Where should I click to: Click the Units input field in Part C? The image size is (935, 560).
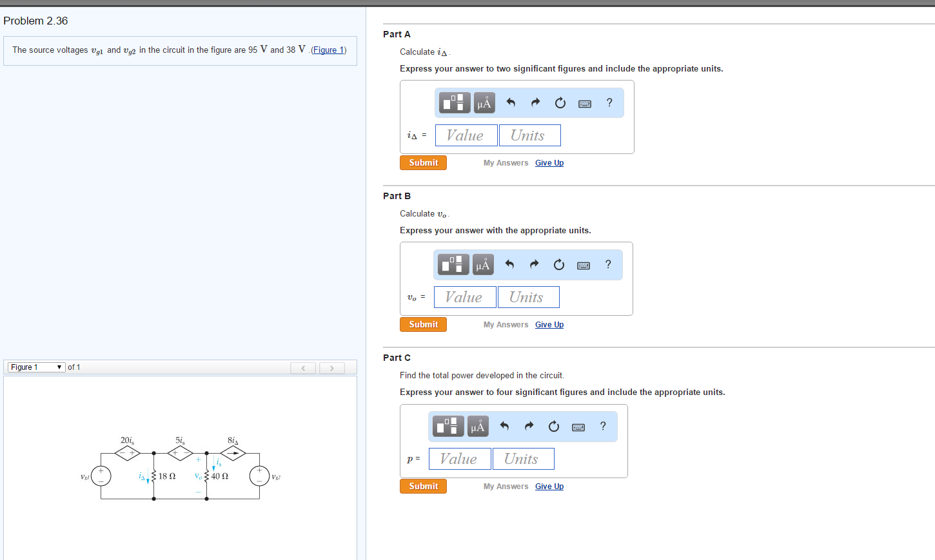point(523,458)
